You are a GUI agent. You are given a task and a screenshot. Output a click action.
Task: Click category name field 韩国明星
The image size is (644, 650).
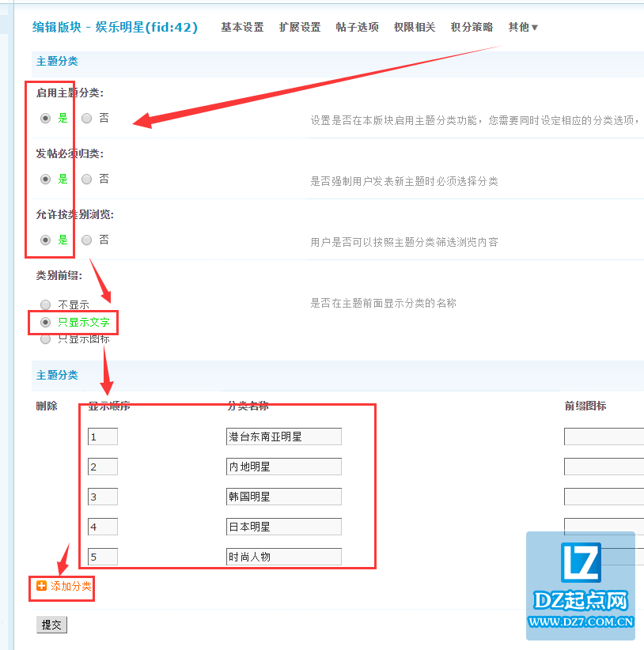pos(284,497)
